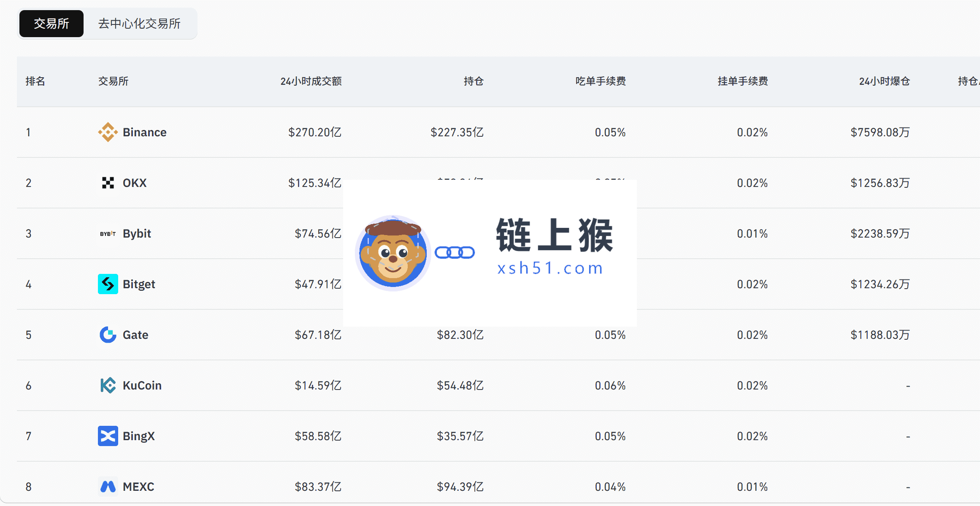Sort by 持仓 column header

tap(474, 81)
